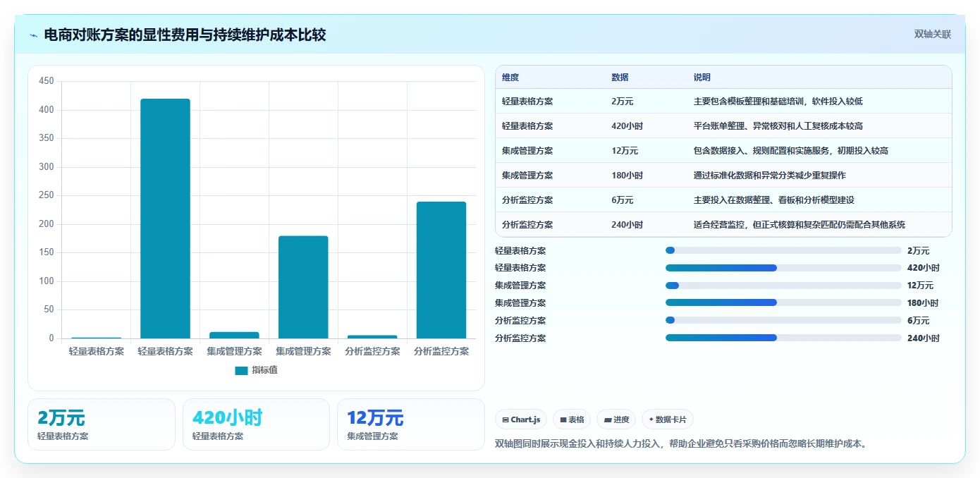Click the chart bar reaching 240
980x478 pixels.
[441, 270]
